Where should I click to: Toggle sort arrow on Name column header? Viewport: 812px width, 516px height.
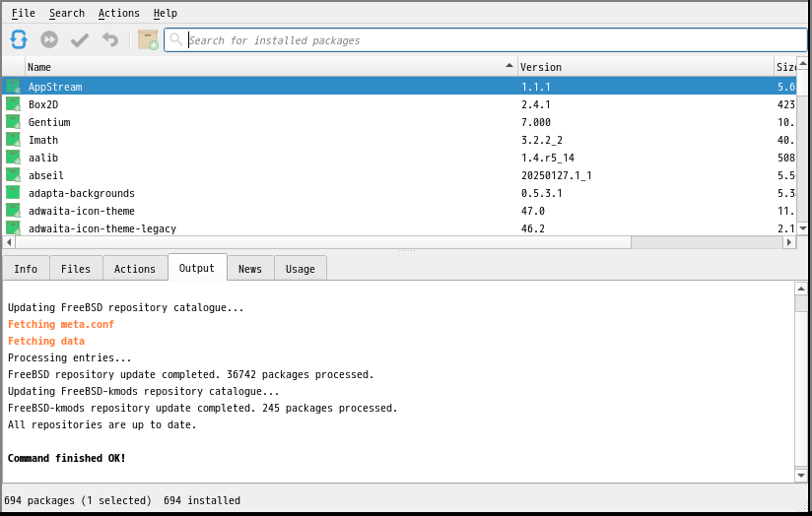click(509, 66)
